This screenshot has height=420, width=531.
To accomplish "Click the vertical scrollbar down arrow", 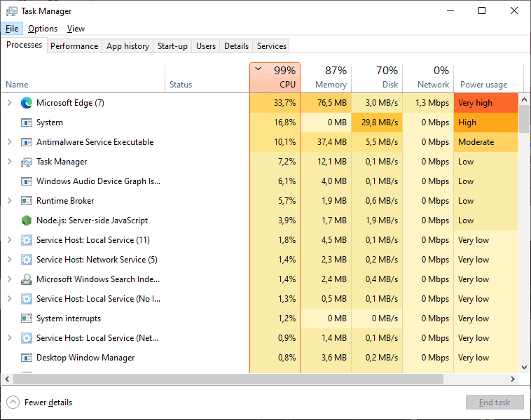I will point(524,367).
